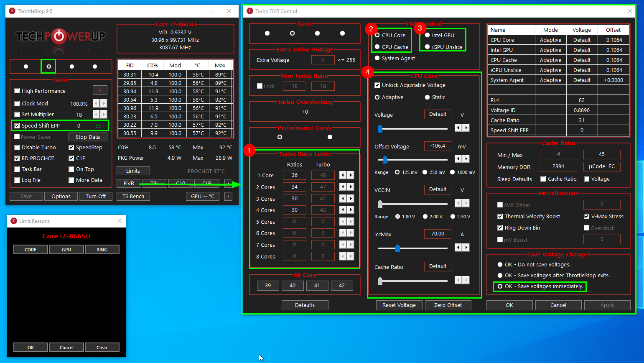Click the 1 Core ratio field 36
This screenshot has width=644, height=363.
pos(294,175)
